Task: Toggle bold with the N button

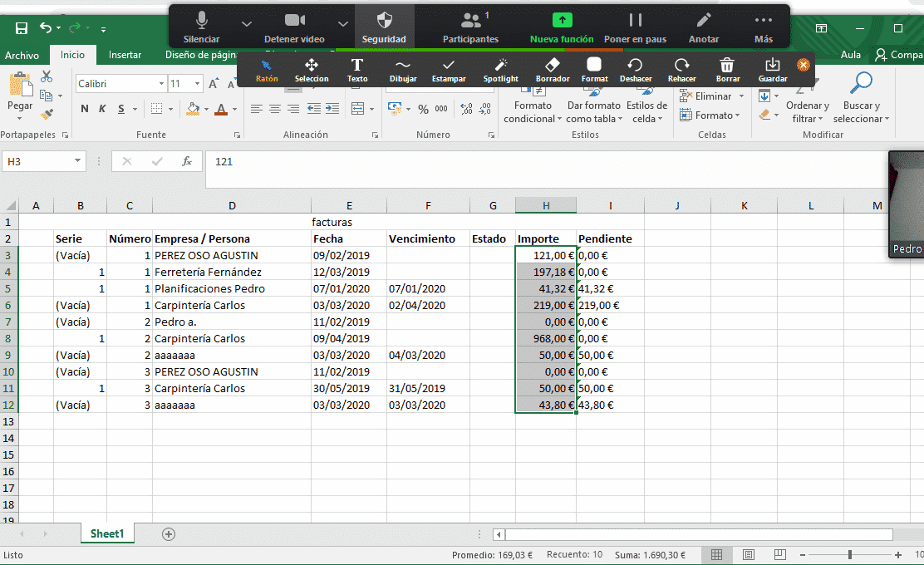Action: click(x=85, y=109)
